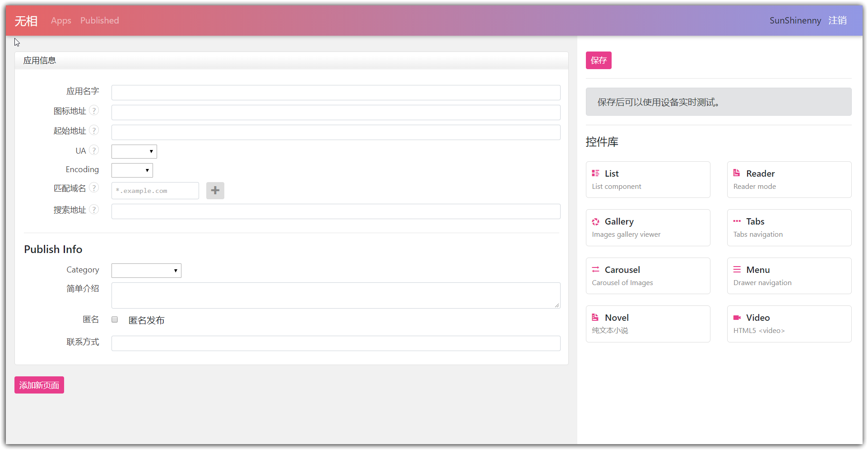Viewport: 868px width, 450px height.
Task: Click the 控件库 heading
Action: (602, 142)
